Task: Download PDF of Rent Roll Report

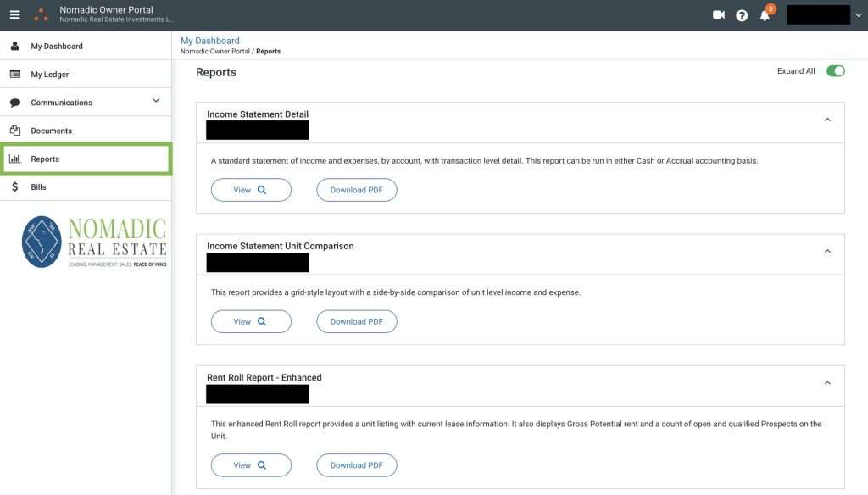Action: pyautogui.click(x=356, y=465)
